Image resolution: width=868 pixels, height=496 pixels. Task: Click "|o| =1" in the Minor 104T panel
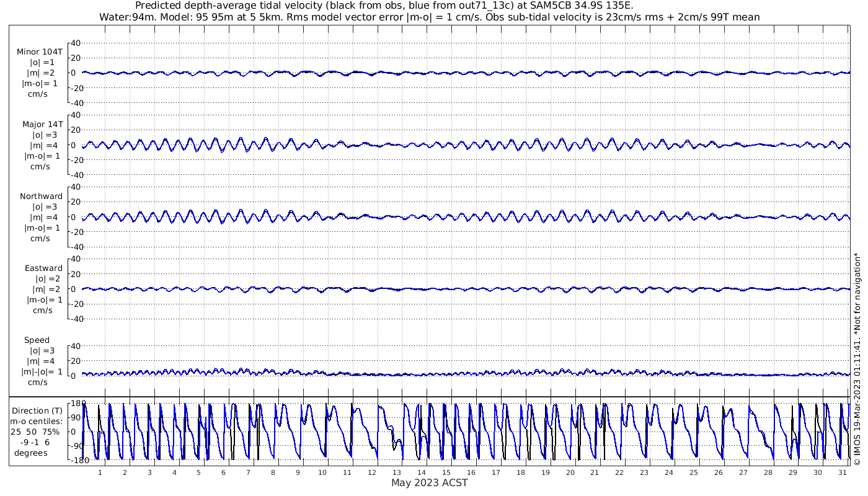tap(42, 63)
